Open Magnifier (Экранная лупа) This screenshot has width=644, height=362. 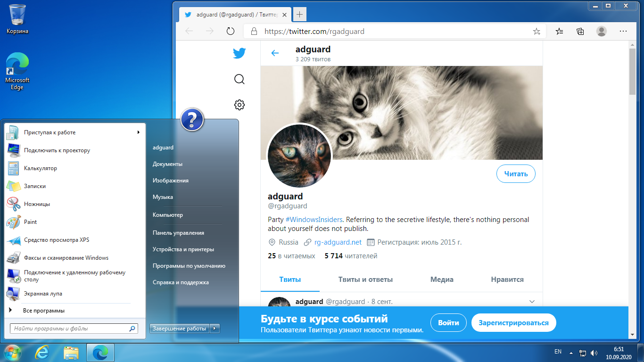point(75,294)
